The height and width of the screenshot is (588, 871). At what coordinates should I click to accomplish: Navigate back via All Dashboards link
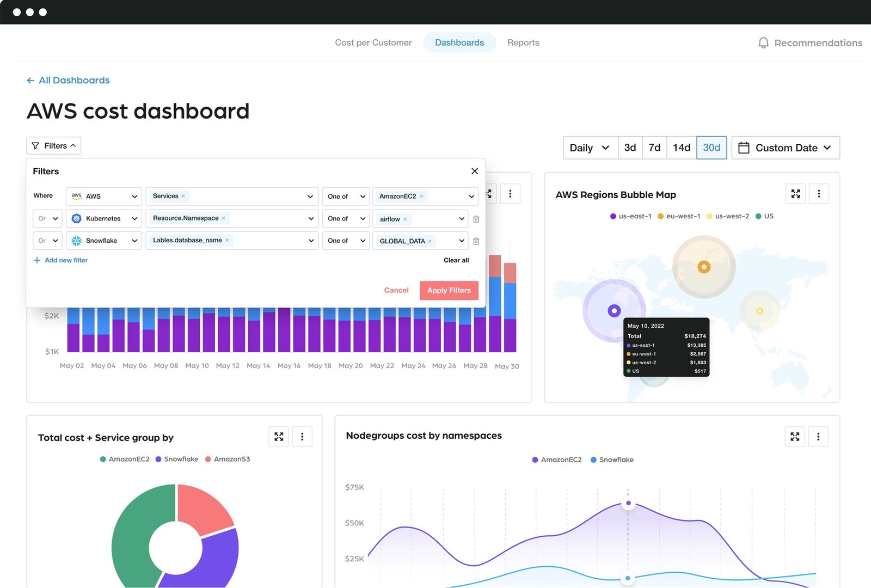(x=68, y=80)
